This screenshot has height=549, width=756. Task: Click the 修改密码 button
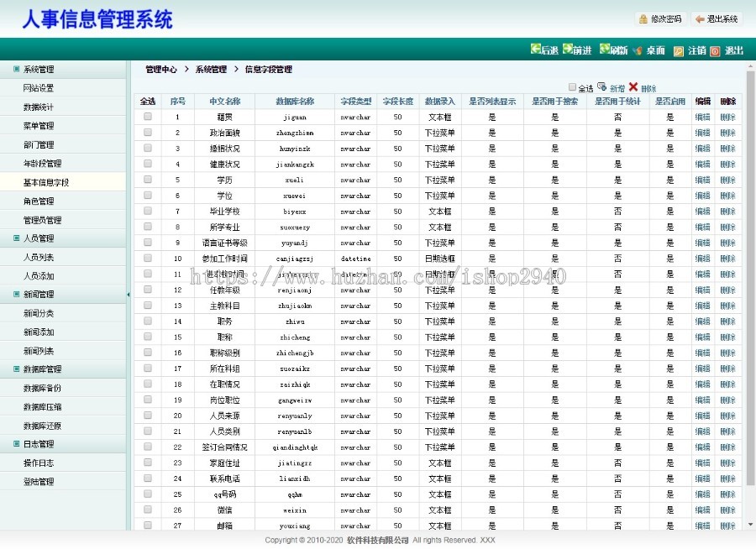(660, 18)
